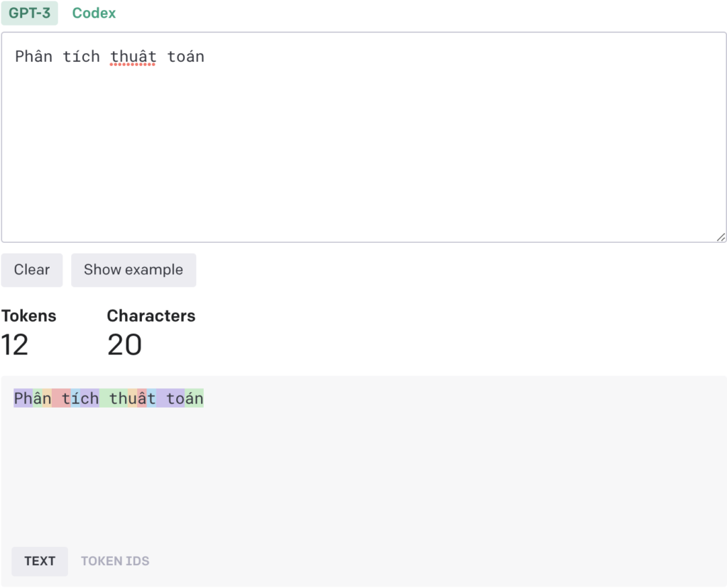Switch to the Codex tokenizer tab
The image size is (727, 588).
[93, 13]
